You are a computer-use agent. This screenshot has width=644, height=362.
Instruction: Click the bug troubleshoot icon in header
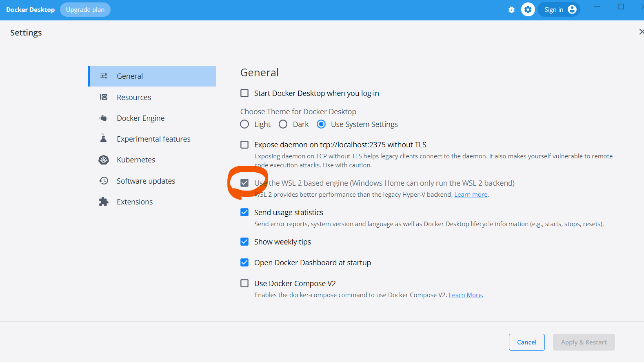(x=511, y=10)
